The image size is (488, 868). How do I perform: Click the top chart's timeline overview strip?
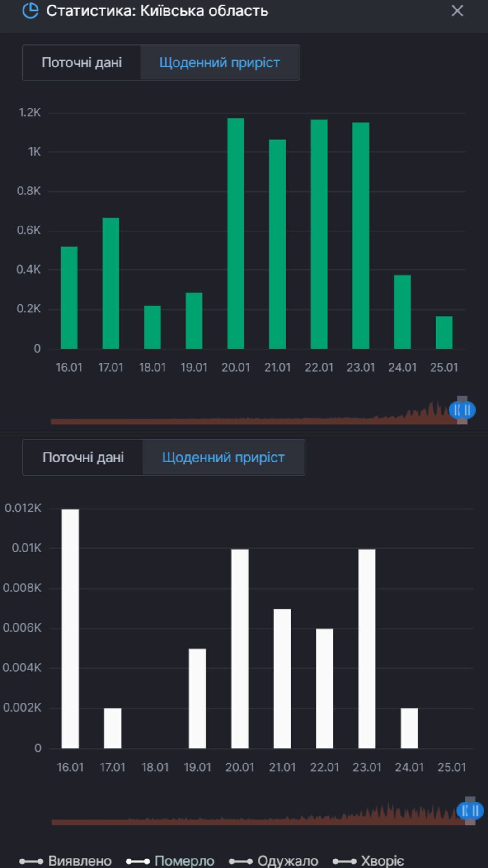(249, 420)
